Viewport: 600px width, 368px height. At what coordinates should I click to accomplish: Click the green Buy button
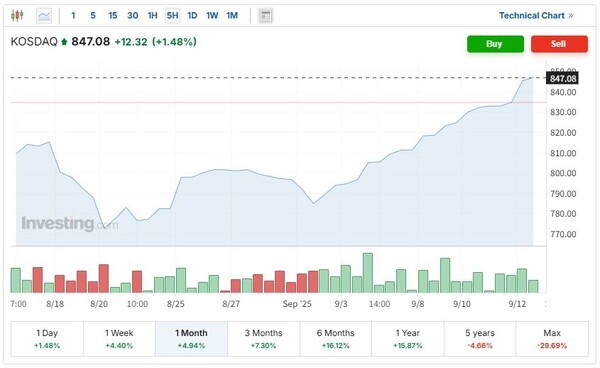click(x=495, y=44)
